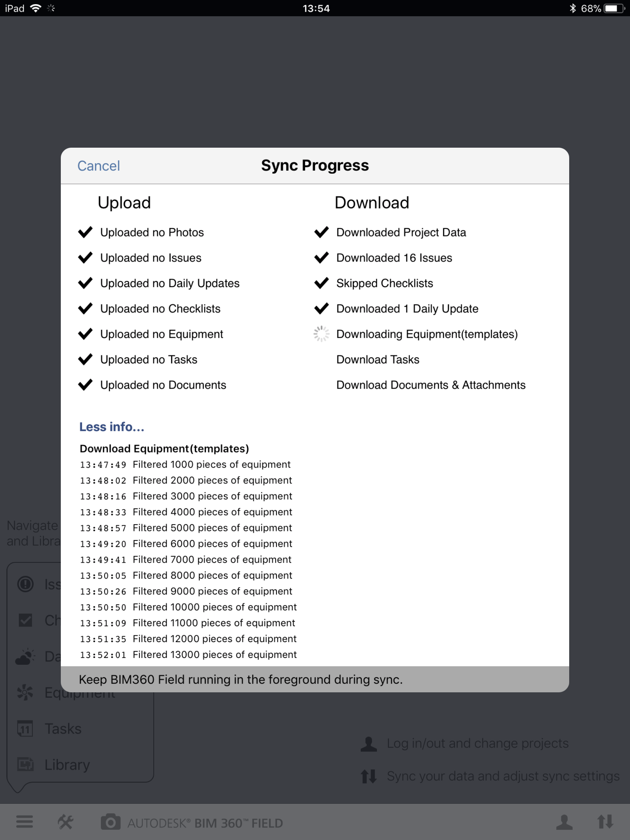630x840 pixels.
Task: Select the Library icon in sidebar
Action: [25, 764]
